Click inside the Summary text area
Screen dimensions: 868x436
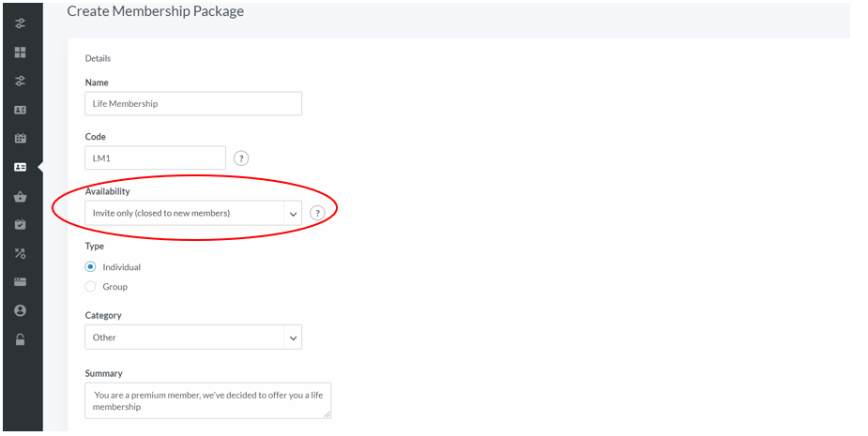(x=208, y=400)
